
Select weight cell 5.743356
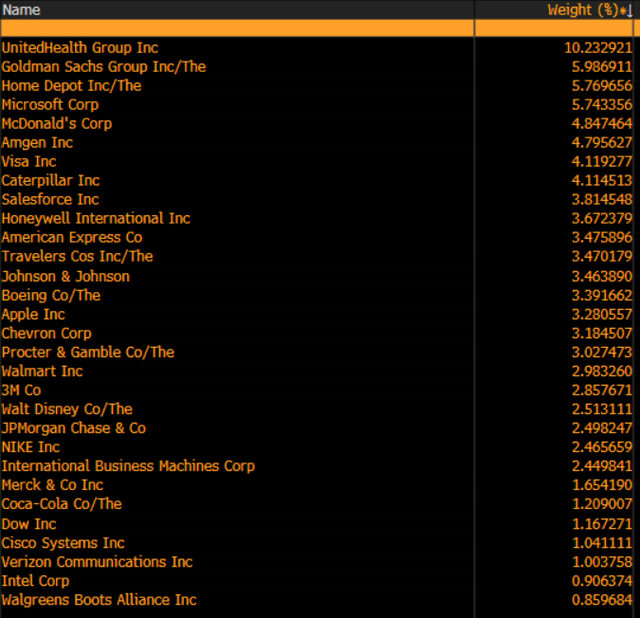click(602, 104)
